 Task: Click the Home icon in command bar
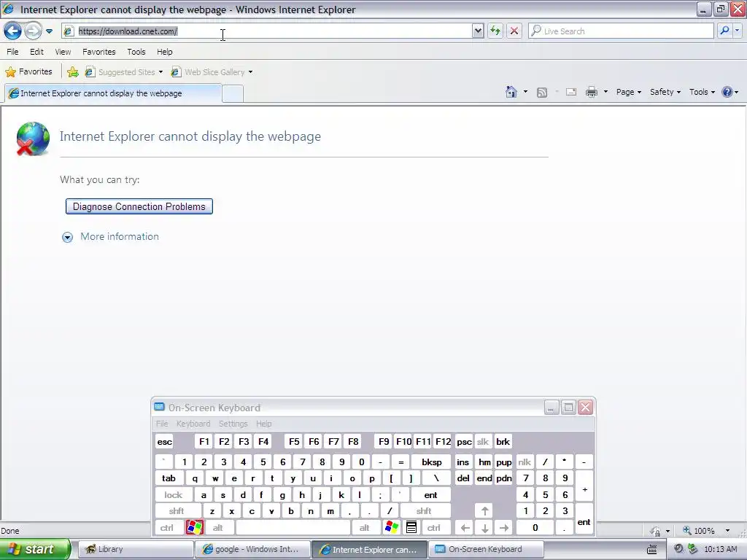click(511, 92)
